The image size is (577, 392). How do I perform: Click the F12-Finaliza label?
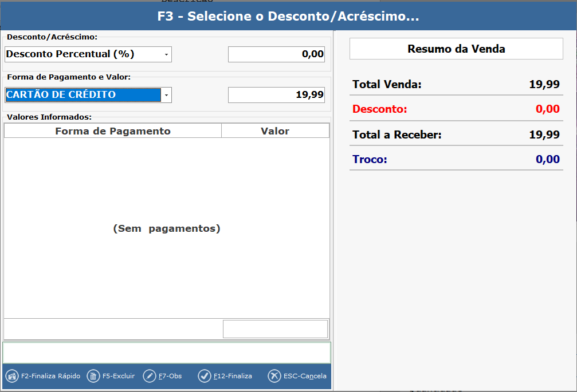tap(233, 376)
